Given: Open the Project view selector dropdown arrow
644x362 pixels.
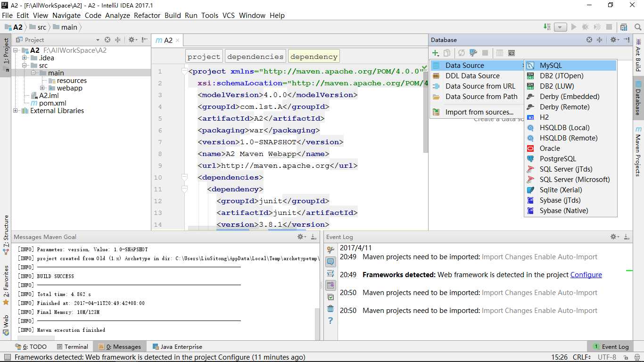Looking at the screenshot, I should coord(98,40).
